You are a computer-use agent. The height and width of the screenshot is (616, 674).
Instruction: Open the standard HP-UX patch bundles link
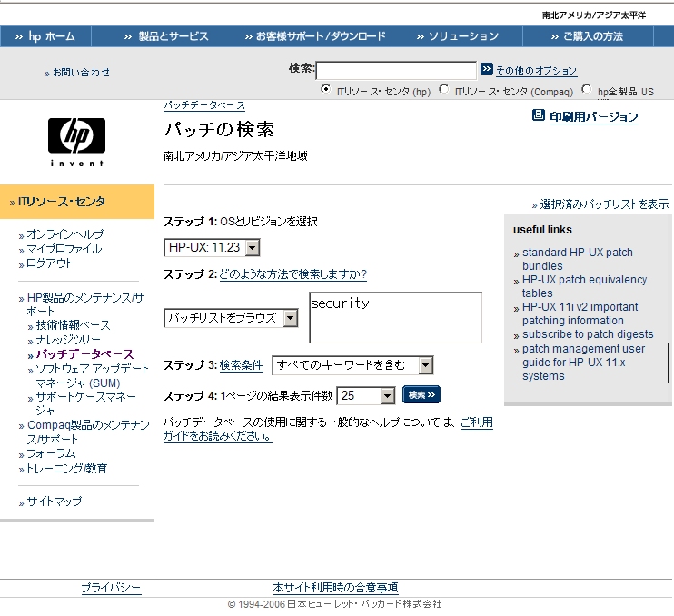coord(577,259)
